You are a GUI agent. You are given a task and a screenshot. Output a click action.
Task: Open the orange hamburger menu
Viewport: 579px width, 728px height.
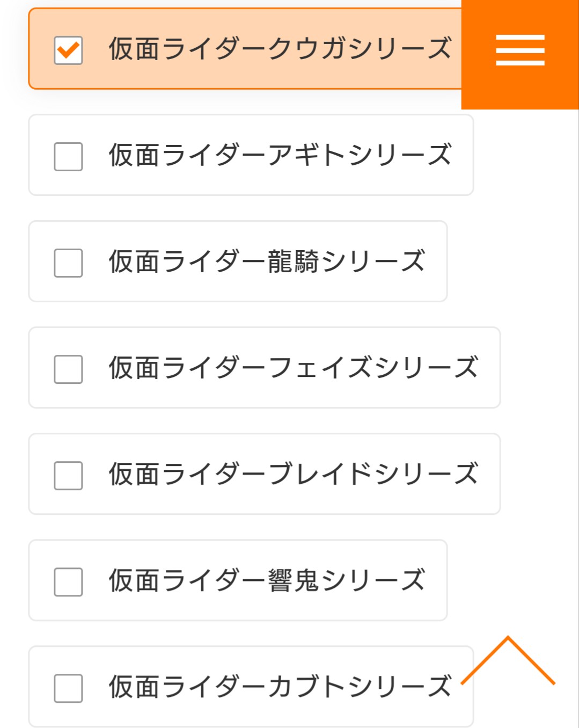pyautogui.click(x=519, y=50)
